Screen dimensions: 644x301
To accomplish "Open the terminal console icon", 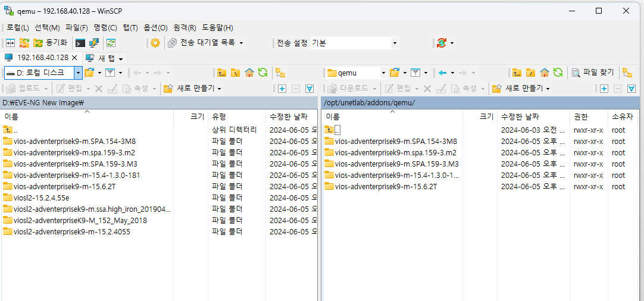I will [x=80, y=43].
